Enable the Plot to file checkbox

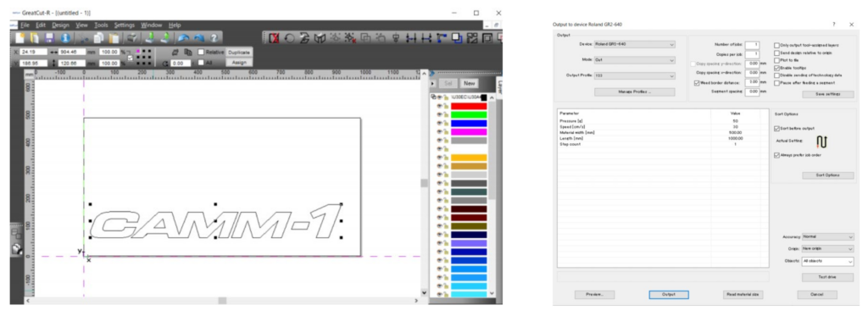[x=777, y=60]
